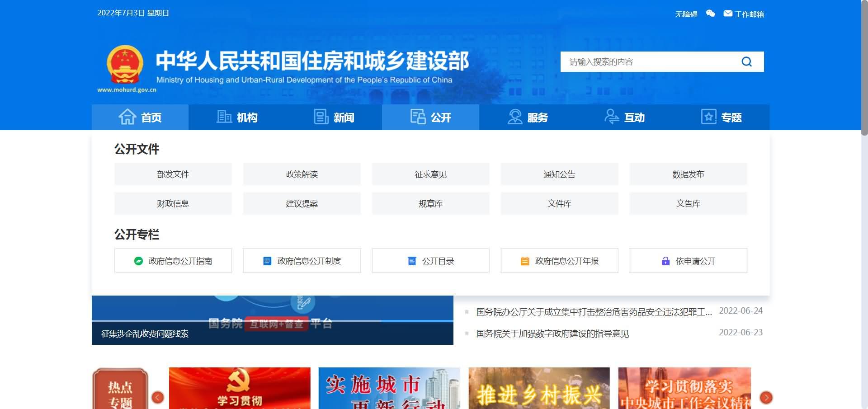This screenshot has height=409, width=868.
Task: Select 政策解读 under 公开文件
Action: 302,174
